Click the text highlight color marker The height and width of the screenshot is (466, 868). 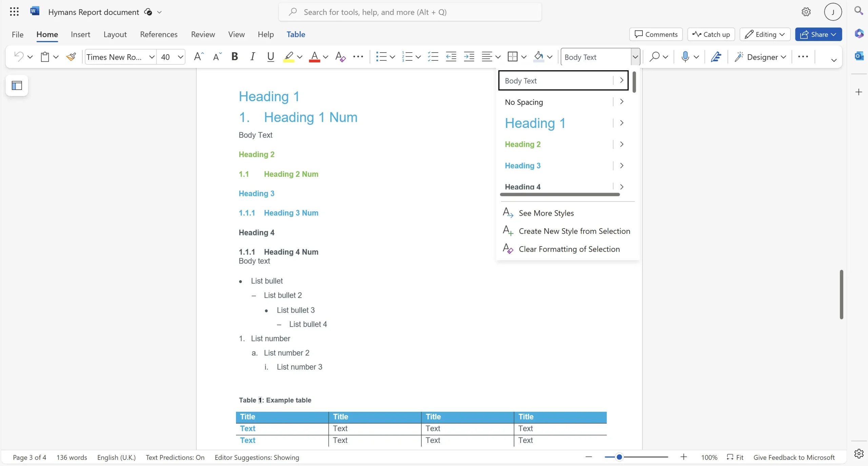click(289, 57)
